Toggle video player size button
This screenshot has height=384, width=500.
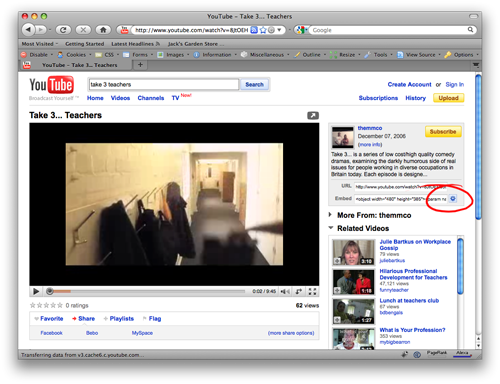pos(299,292)
